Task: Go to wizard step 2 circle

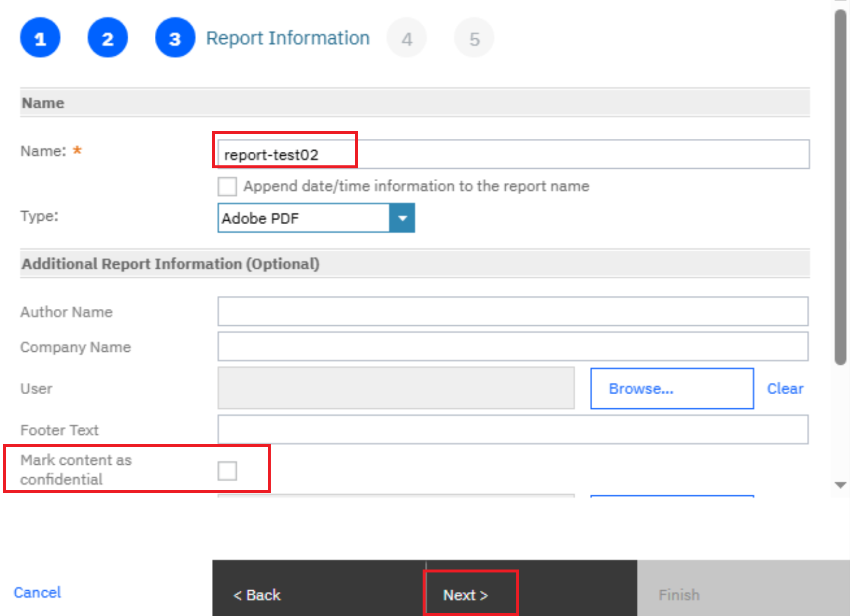Action: click(108, 38)
